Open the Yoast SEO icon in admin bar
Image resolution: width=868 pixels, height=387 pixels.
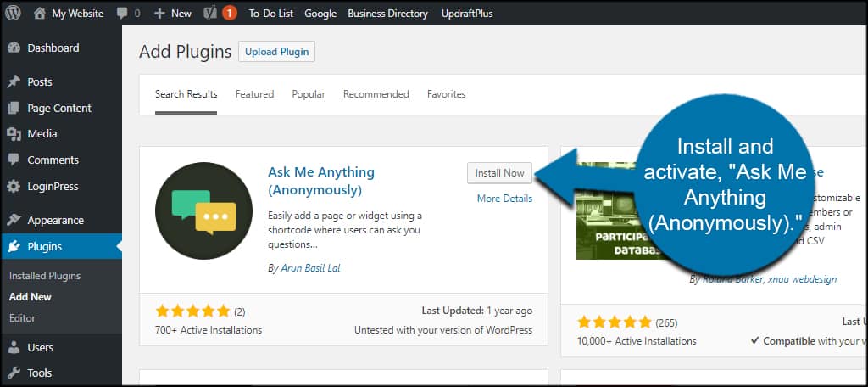tap(210, 14)
